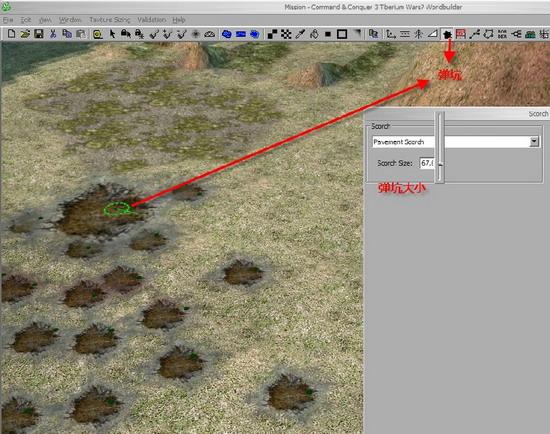Viewport: 550px width, 434px height.
Task: Click the dark starburst icon in toolbar
Action: 196,34
